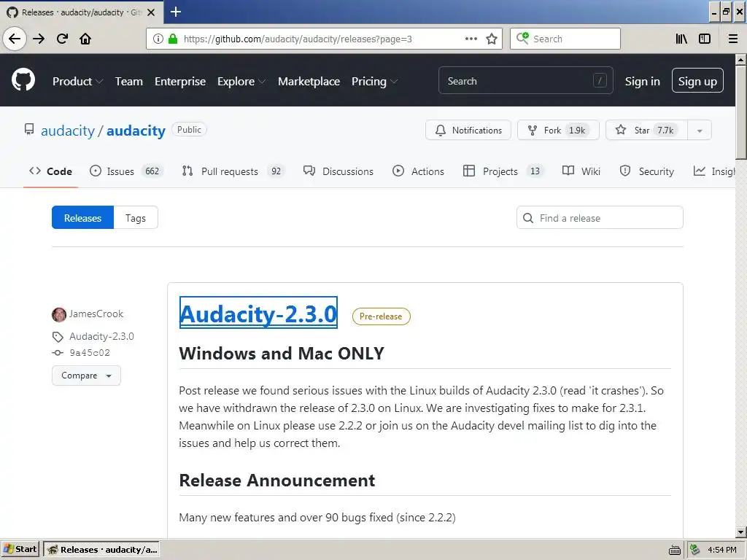747x560 pixels.
Task: Open the Audacity-2.3.0 release title link
Action: tap(258, 314)
